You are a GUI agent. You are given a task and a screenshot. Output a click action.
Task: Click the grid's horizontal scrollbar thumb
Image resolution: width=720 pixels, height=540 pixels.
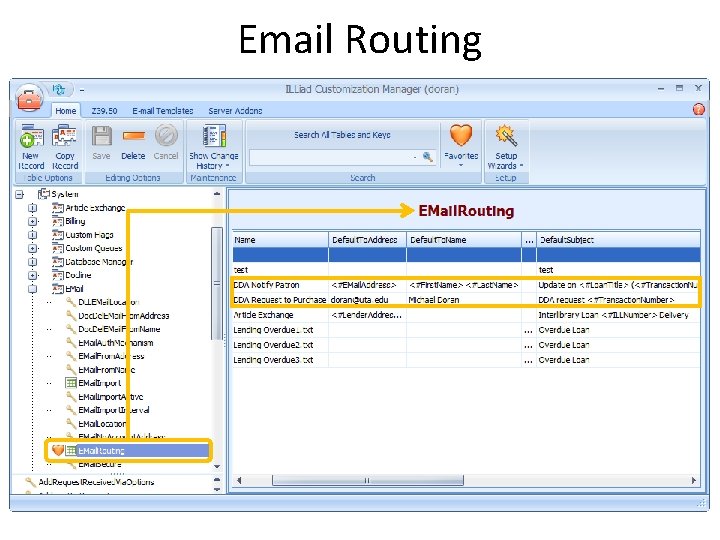(x=368, y=480)
